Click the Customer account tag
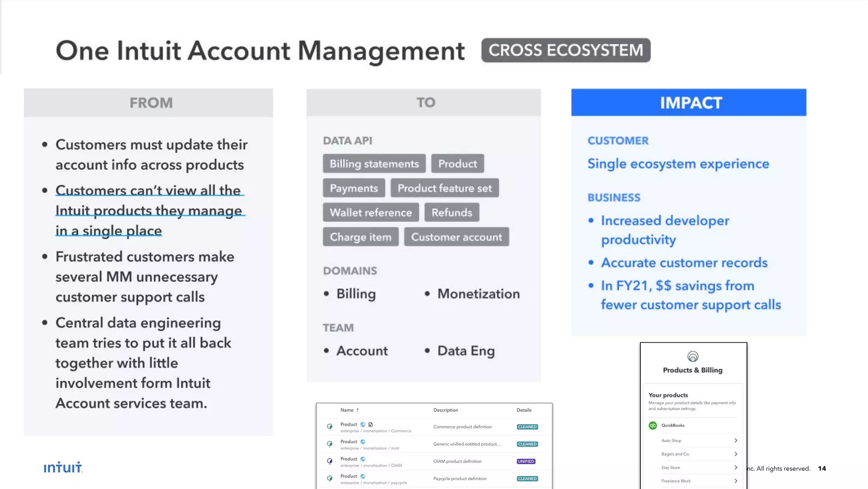Viewport: 868px width, 489px height. click(456, 237)
